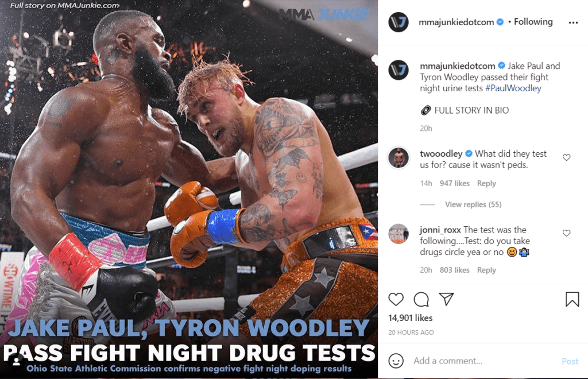
Task: Click the Post comment button
Action: [570, 361]
